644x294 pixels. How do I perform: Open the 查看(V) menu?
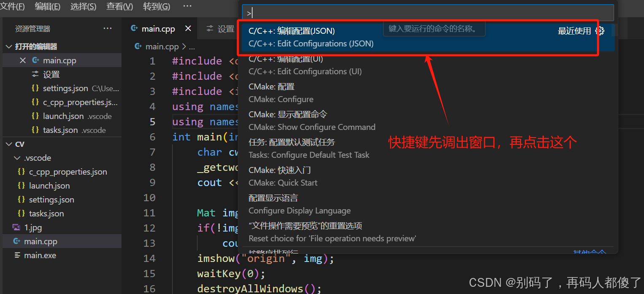click(120, 6)
